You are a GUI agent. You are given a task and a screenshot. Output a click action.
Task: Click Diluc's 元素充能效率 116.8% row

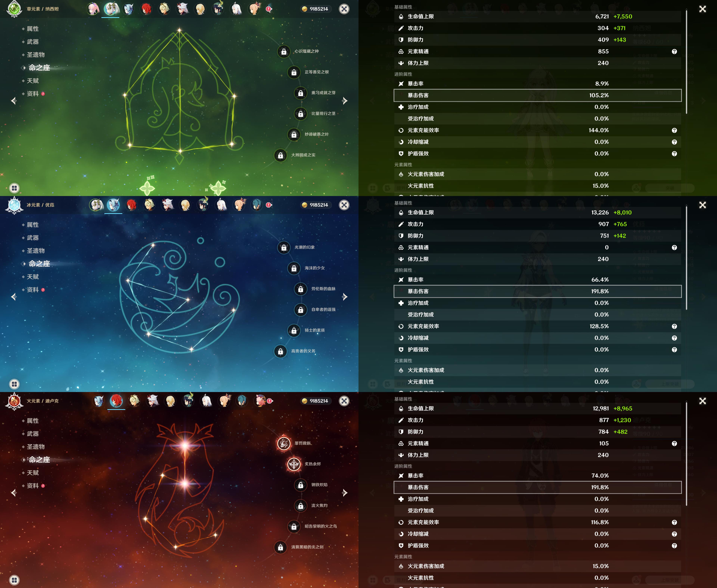[537, 522]
